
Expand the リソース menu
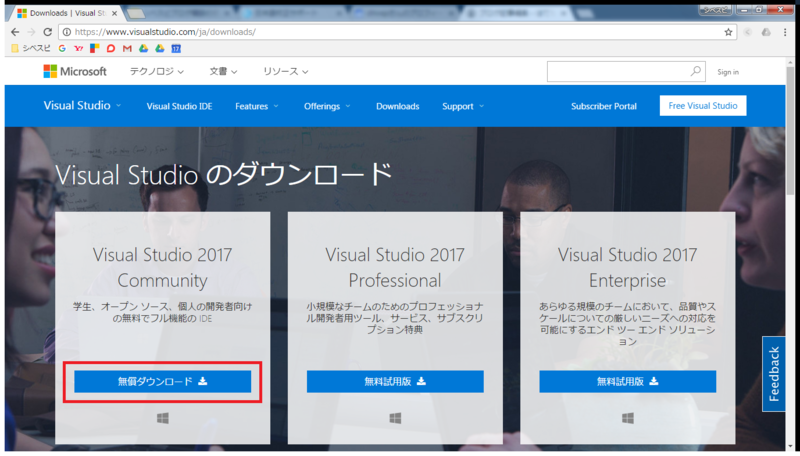point(285,71)
